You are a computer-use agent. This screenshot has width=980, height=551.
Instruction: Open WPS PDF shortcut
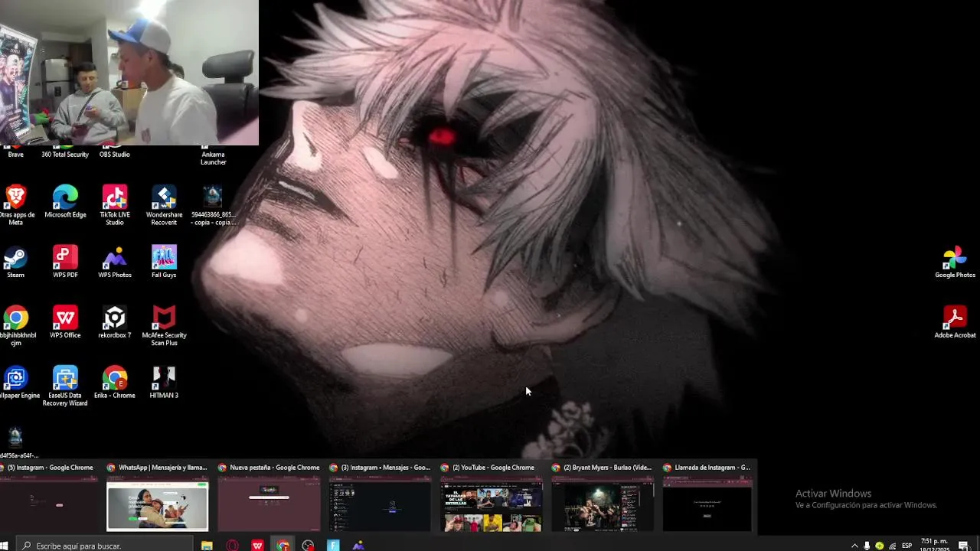coord(65,262)
